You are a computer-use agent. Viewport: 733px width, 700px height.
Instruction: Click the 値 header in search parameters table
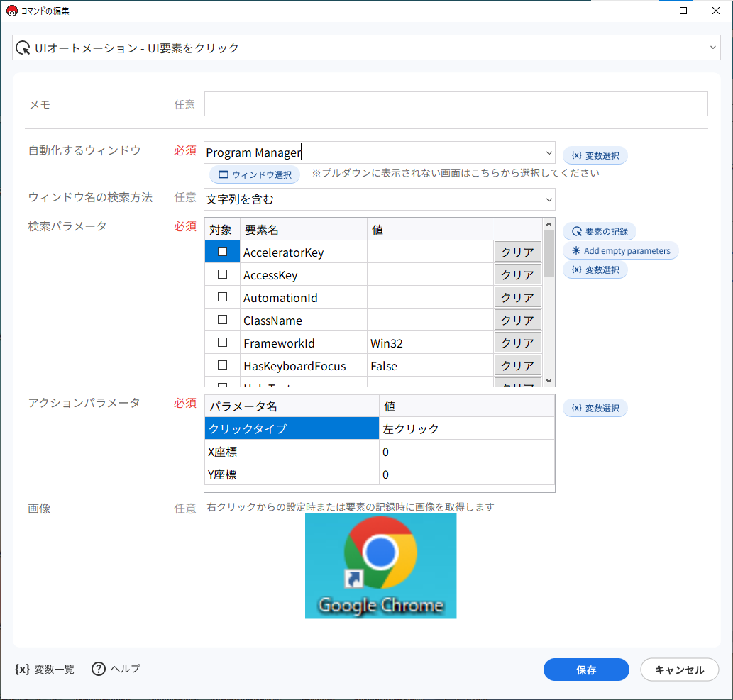pyautogui.click(x=430, y=230)
